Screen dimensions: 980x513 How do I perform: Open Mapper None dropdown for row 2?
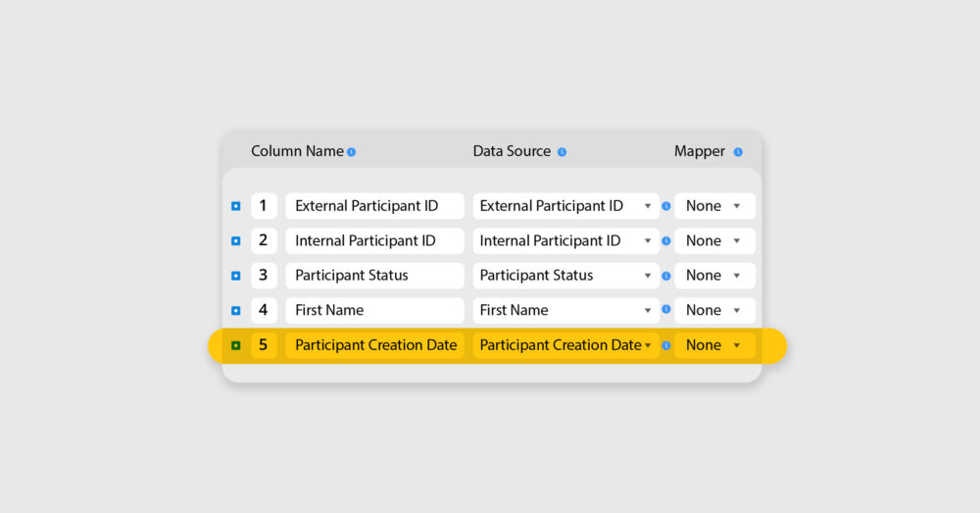pyautogui.click(x=714, y=241)
